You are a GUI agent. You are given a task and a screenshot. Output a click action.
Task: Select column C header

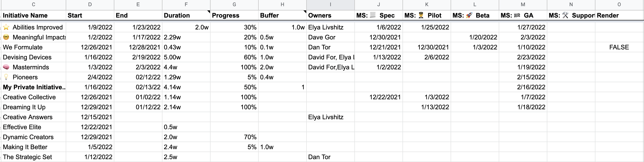click(34, 5)
